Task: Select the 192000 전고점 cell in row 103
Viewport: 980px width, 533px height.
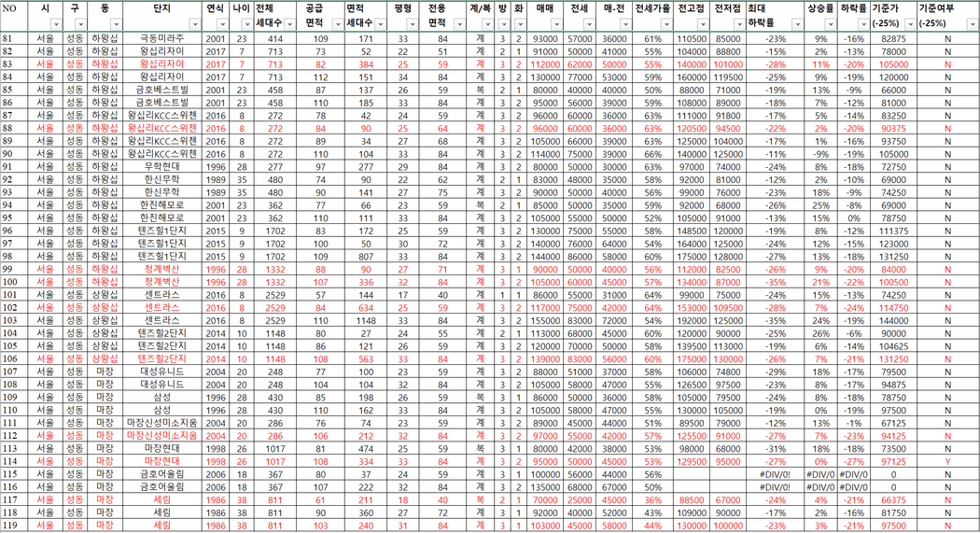Action: coord(692,320)
